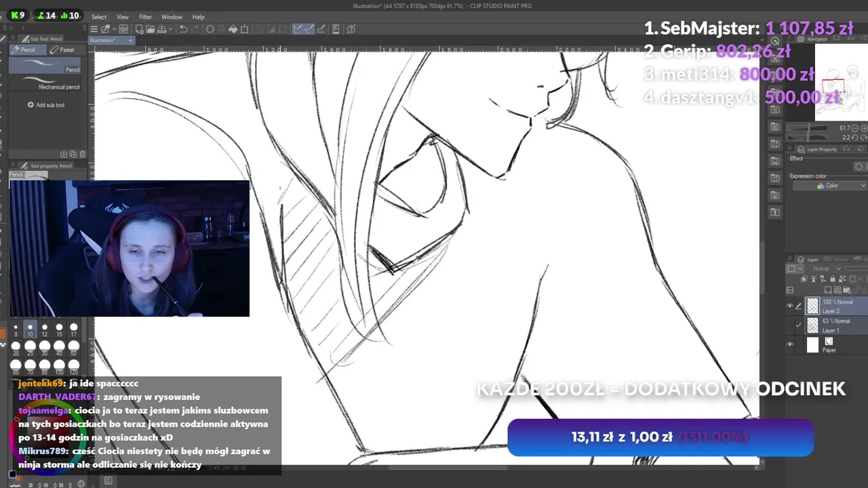The image size is (868, 488).
Task: Click the Border effect circle icon
Action: [x=859, y=167]
